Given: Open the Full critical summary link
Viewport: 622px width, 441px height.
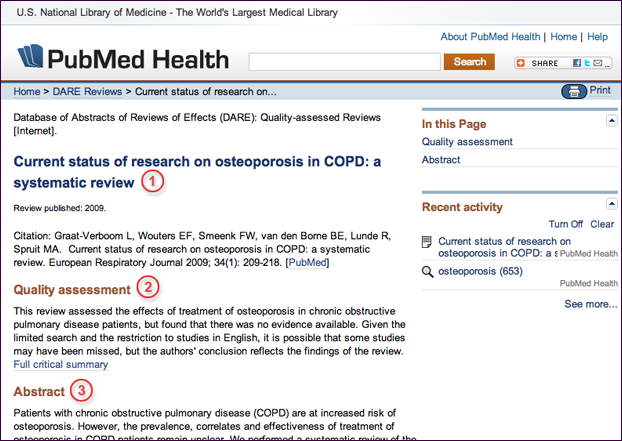Looking at the screenshot, I should (61, 364).
